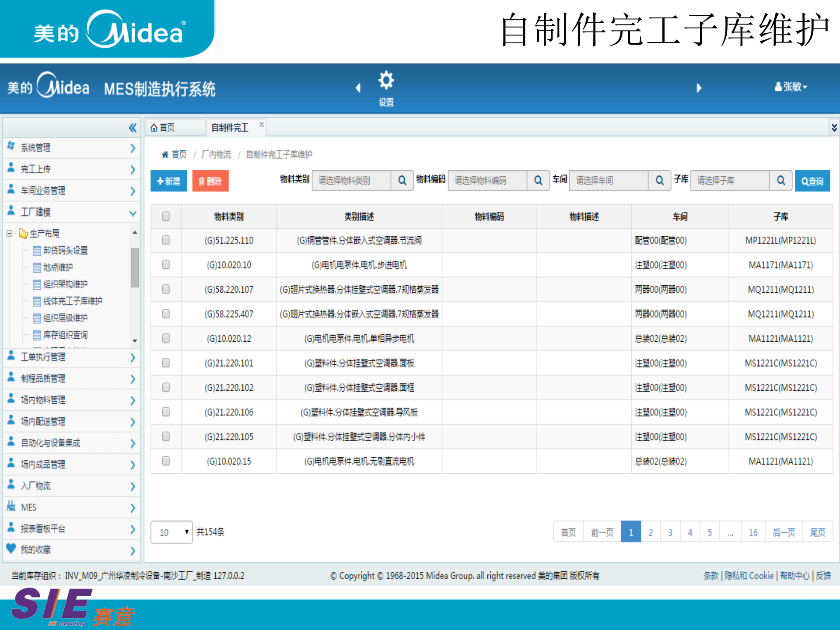Open the 帮助中心 footer link
Image resolution: width=840 pixels, height=630 pixels.
[795, 576]
